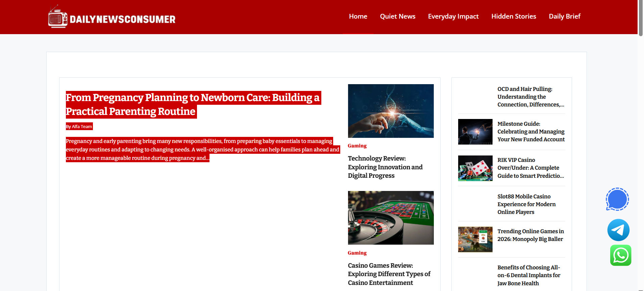Open the Telegram floating icon
The height and width of the screenshot is (291, 644).
coord(618,230)
